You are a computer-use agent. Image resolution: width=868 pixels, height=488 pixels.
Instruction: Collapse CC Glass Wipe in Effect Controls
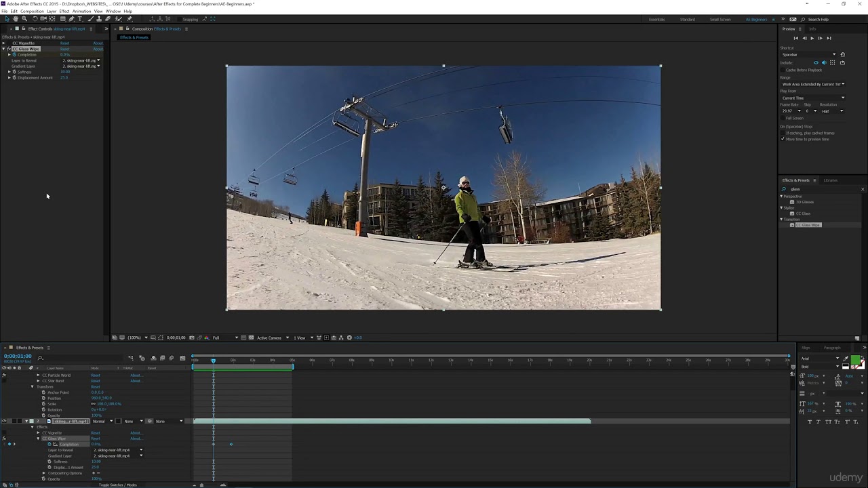click(x=3, y=49)
